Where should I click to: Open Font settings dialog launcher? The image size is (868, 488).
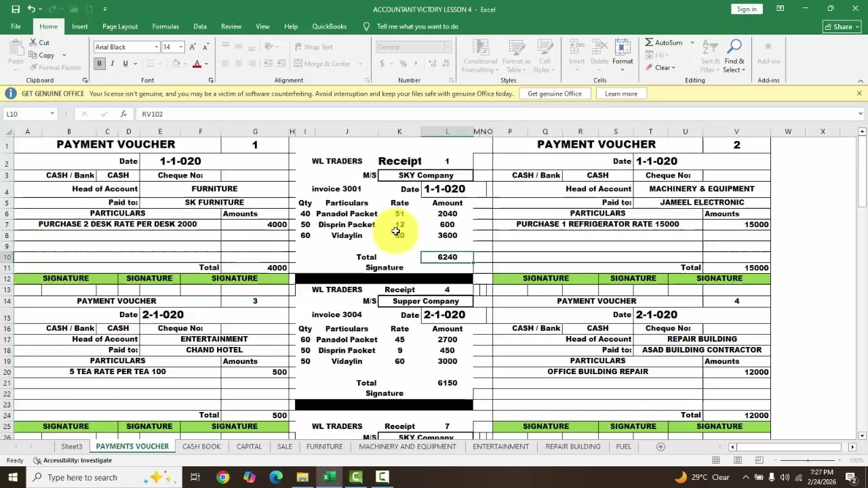click(x=211, y=80)
